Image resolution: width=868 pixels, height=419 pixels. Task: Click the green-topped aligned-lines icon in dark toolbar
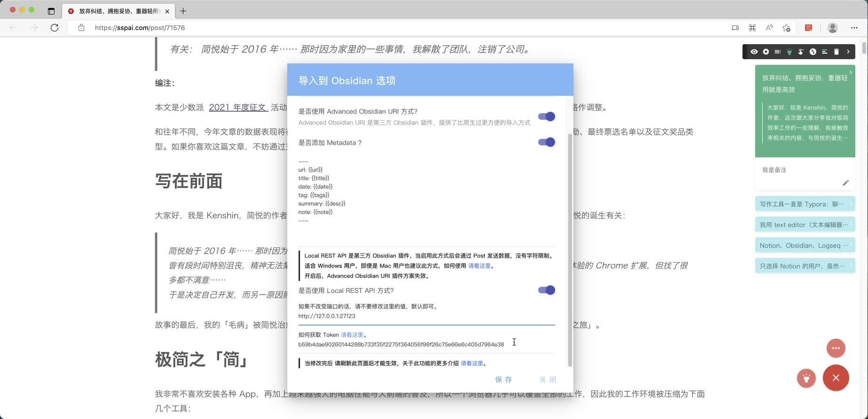(825, 52)
